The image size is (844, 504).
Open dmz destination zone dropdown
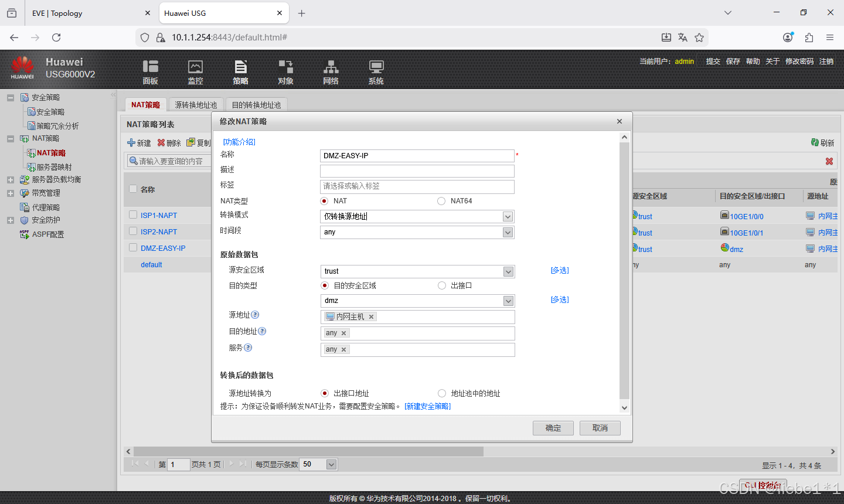click(508, 301)
